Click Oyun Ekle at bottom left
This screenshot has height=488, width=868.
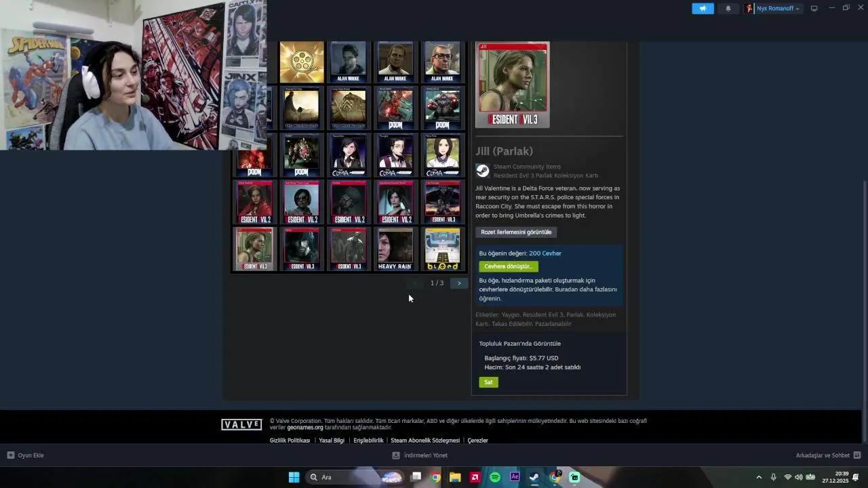26,455
